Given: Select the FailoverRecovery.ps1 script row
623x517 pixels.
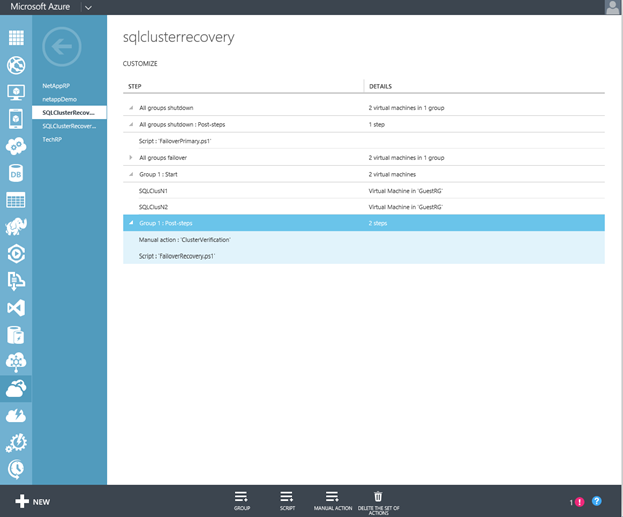Looking at the screenshot, I should tap(364, 256).
